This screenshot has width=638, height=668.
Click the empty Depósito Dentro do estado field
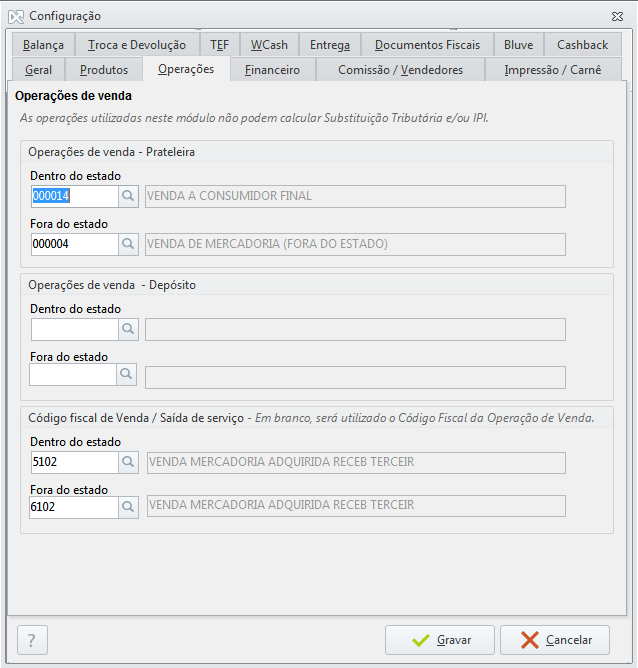[x=74, y=329]
